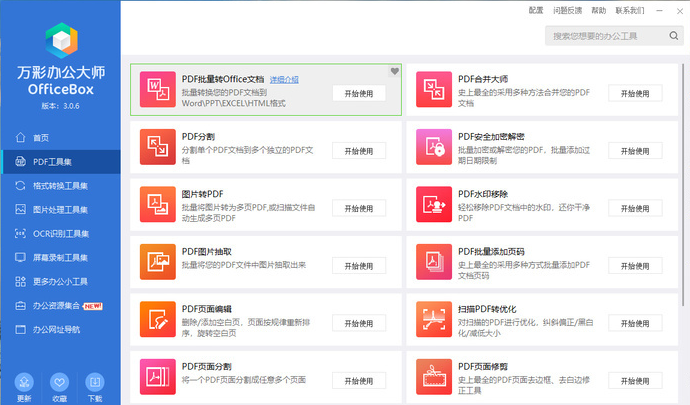Click 开始使用 for PDF页面分割

pos(359,381)
